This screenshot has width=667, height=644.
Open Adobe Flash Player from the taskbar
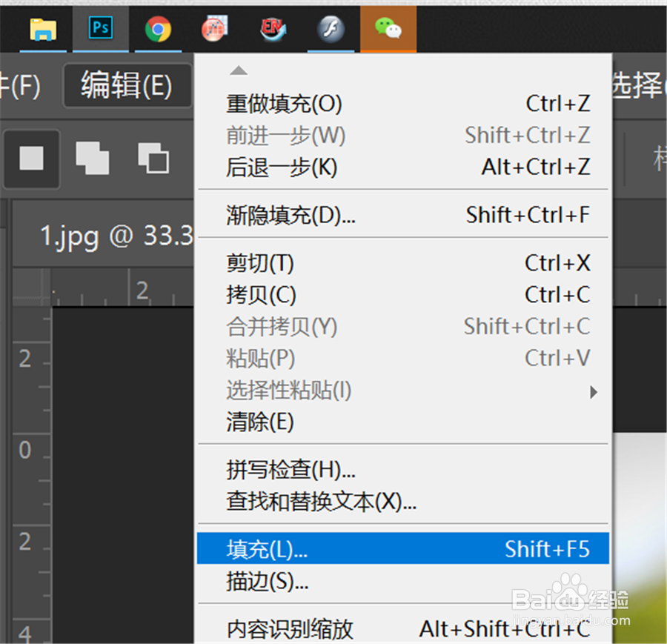pos(331,30)
